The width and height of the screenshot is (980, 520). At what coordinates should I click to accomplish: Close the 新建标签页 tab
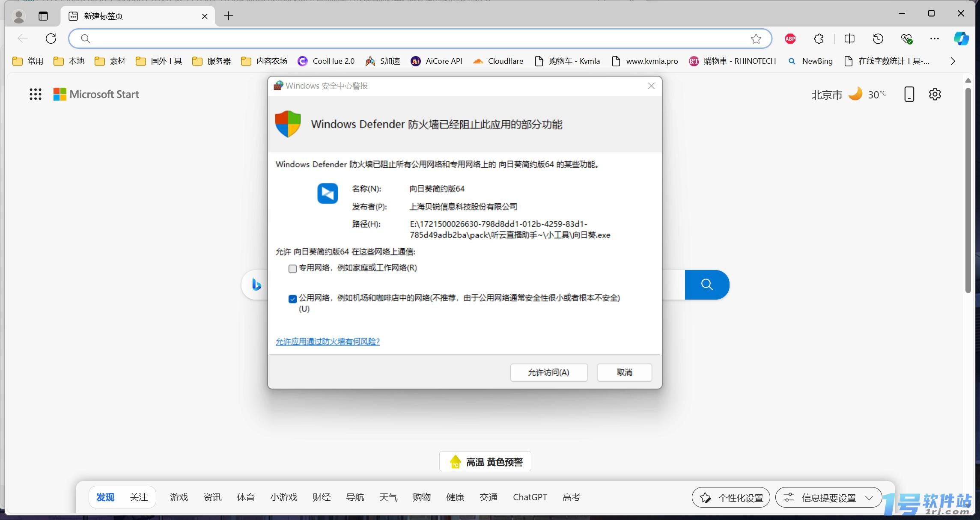(205, 16)
